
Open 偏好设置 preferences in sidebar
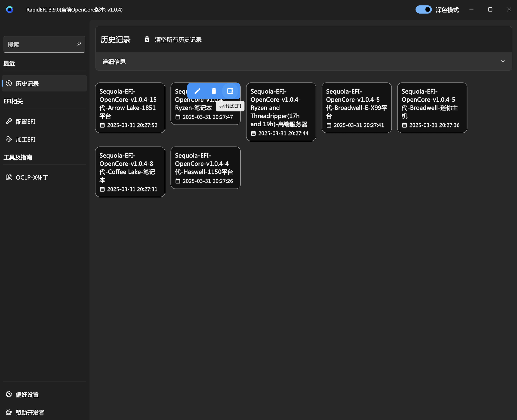[27, 395]
